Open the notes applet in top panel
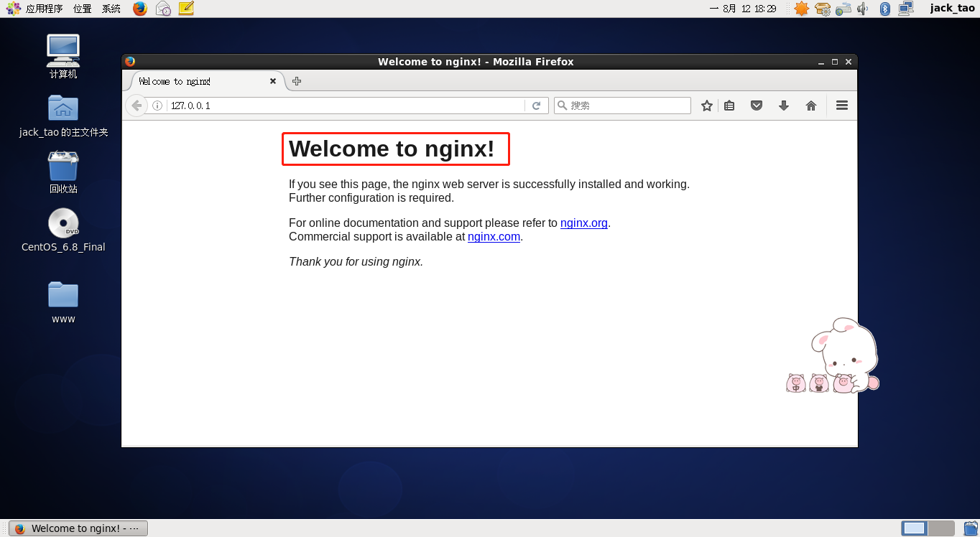The image size is (980, 537). click(186, 9)
